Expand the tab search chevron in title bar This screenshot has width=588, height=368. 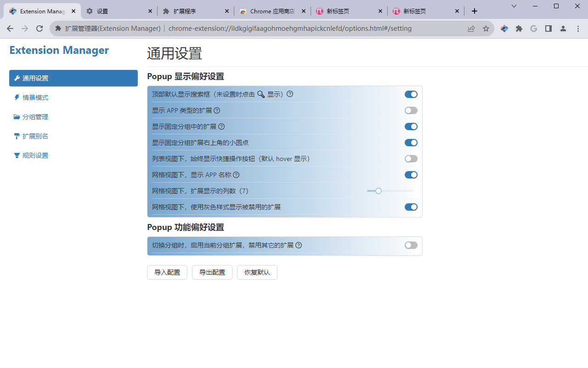point(514,6)
